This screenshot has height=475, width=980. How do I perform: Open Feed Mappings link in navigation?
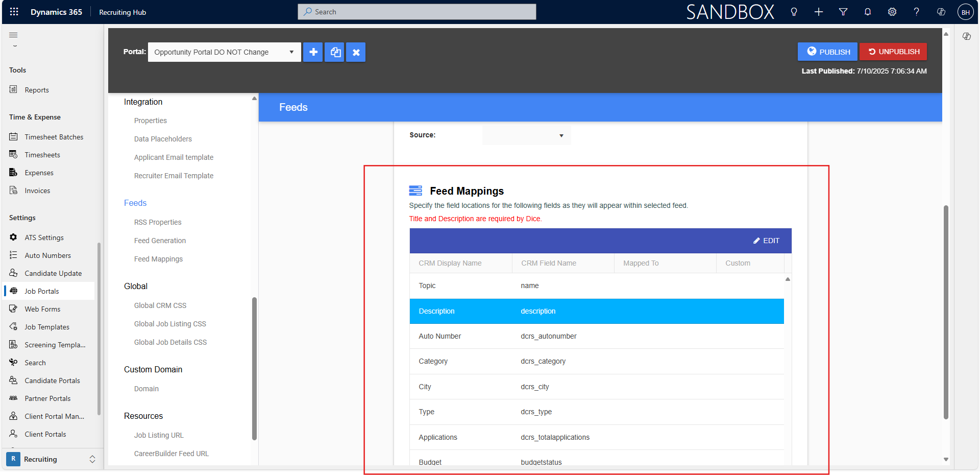pos(158,259)
